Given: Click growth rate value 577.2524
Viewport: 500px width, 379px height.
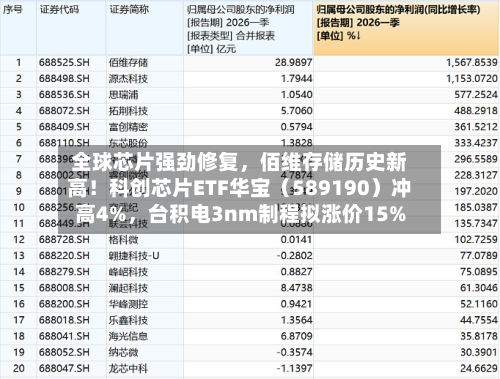Looking at the screenshot, I should (x=476, y=95).
